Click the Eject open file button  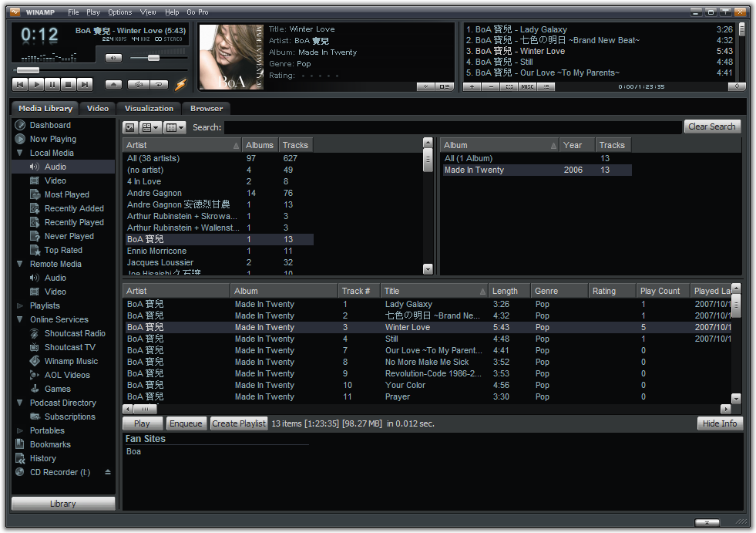point(114,85)
